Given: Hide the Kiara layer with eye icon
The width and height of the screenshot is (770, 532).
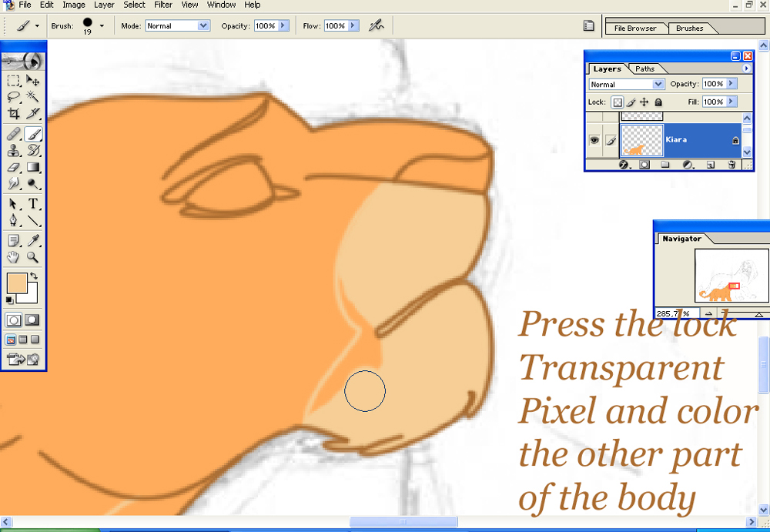Looking at the screenshot, I should point(594,140).
